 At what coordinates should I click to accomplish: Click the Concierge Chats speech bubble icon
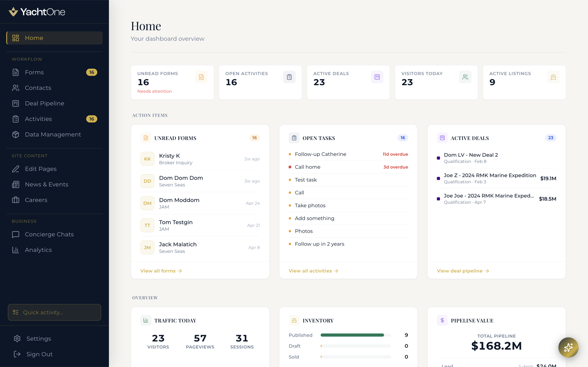[x=16, y=234]
